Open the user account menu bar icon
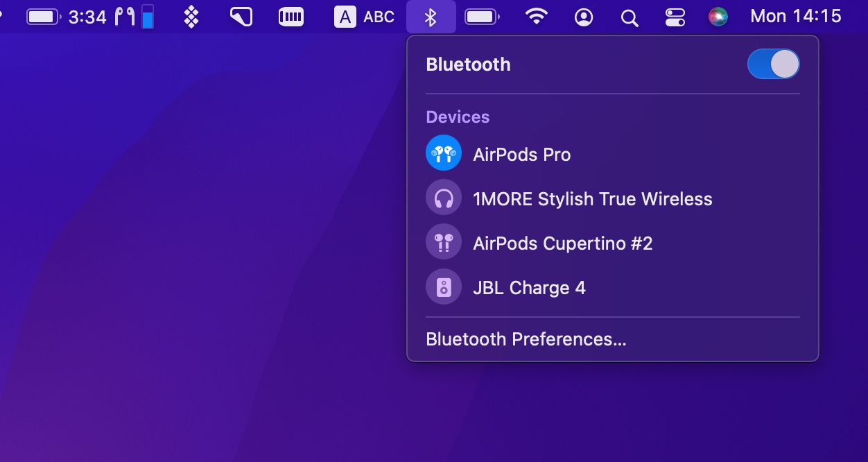The width and height of the screenshot is (868, 462). pyautogui.click(x=584, y=17)
